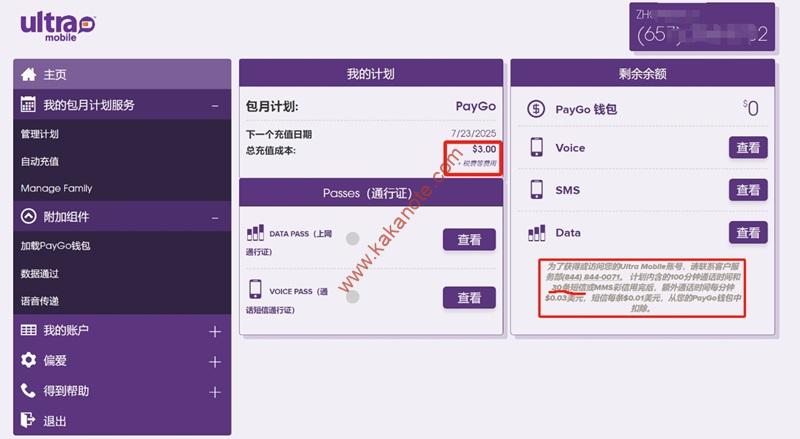Image resolution: width=800 pixels, height=439 pixels.
Task: Click the VOICE PASS phone icon
Action: 255,289
